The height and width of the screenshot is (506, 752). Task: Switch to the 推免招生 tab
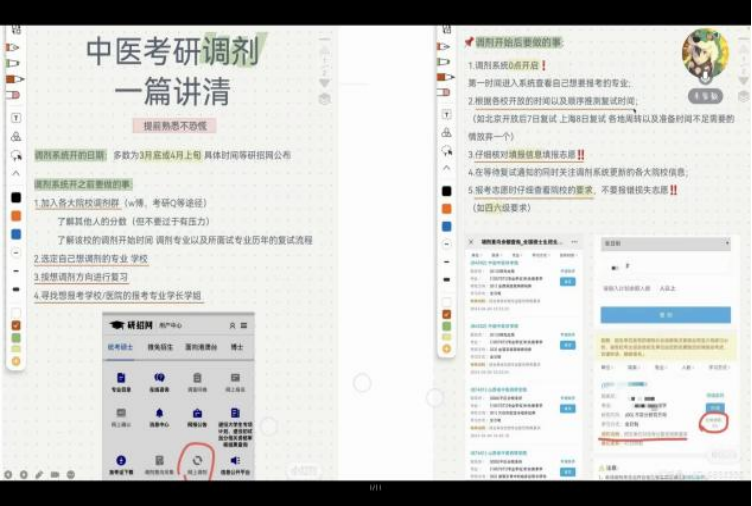pos(158,346)
